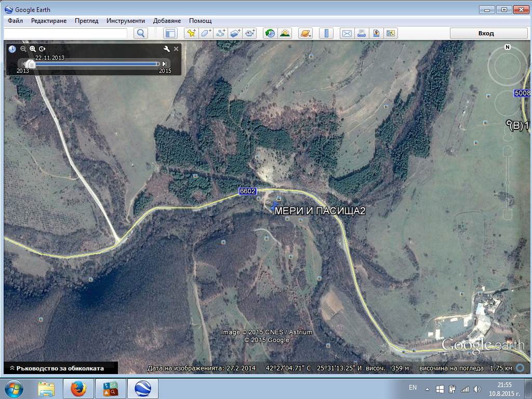532x399 pixels.
Task: Click into the search text field
Action: tap(65, 33)
